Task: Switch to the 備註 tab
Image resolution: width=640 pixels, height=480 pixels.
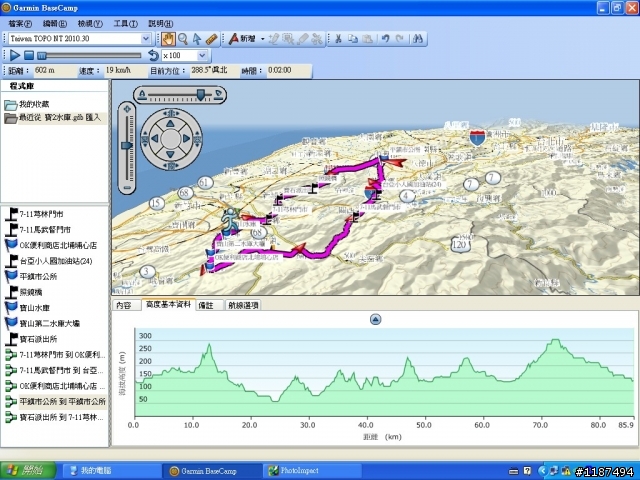Action: pyautogui.click(x=206, y=305)
